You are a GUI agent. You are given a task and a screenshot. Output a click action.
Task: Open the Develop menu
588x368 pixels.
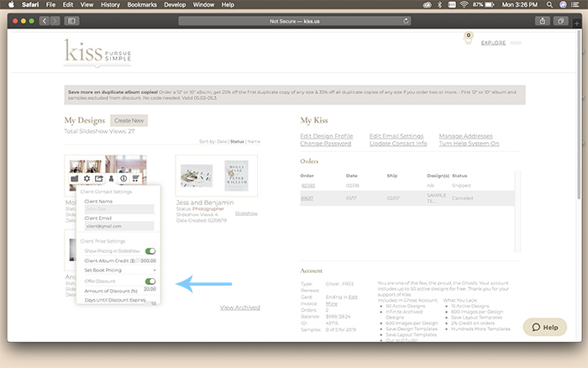tap(175, 4)
